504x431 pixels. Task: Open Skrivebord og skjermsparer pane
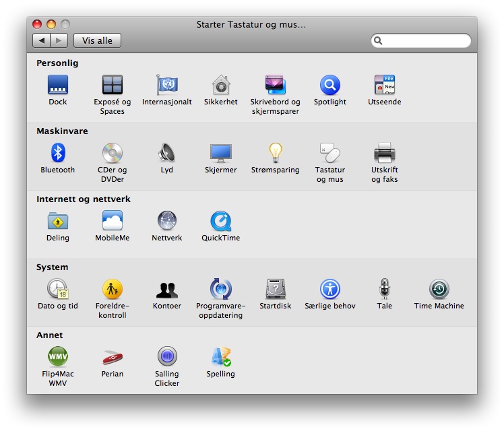click(276, 85)
